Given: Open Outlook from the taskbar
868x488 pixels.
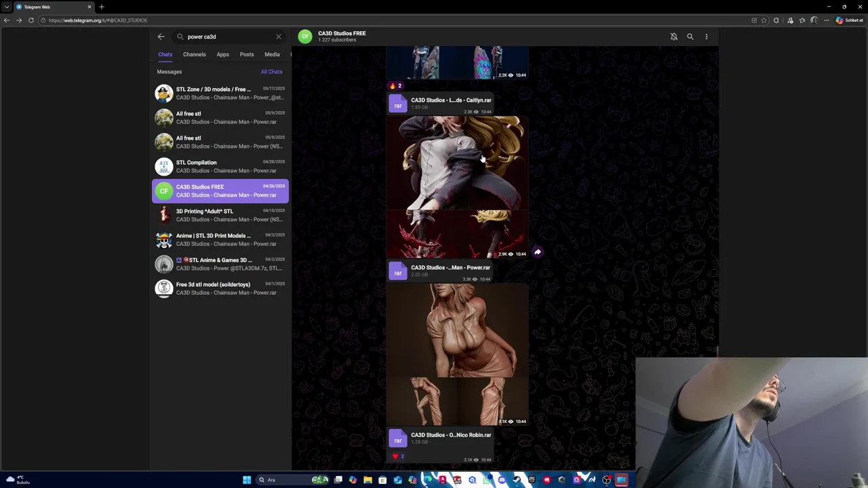Looking at the screenshot, I should (397, 480).
